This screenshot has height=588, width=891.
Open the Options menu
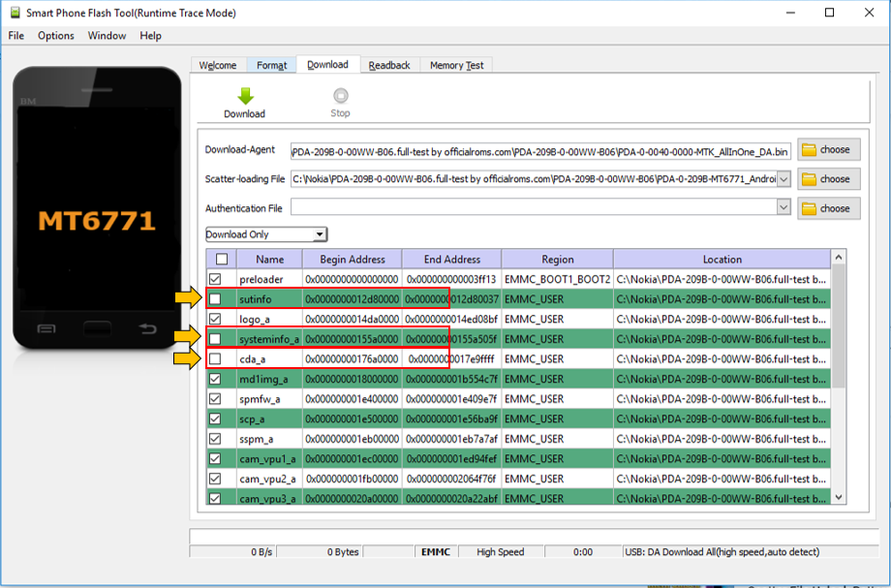[x=55, y=35]
